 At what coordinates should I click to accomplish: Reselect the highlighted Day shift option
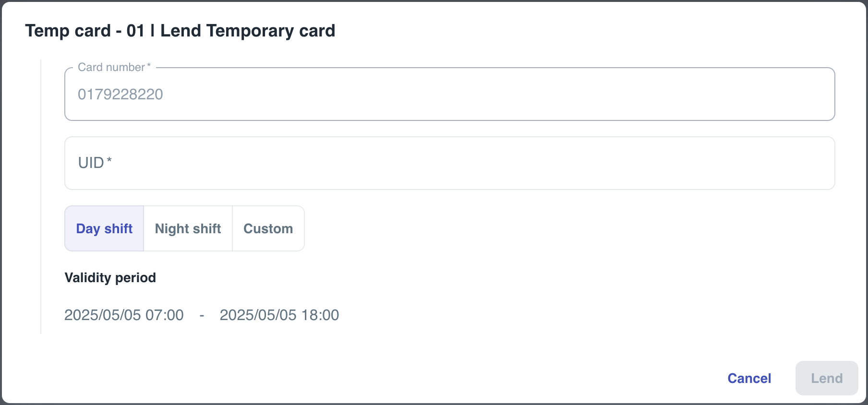pyautogui.click(x=104, y=228)
